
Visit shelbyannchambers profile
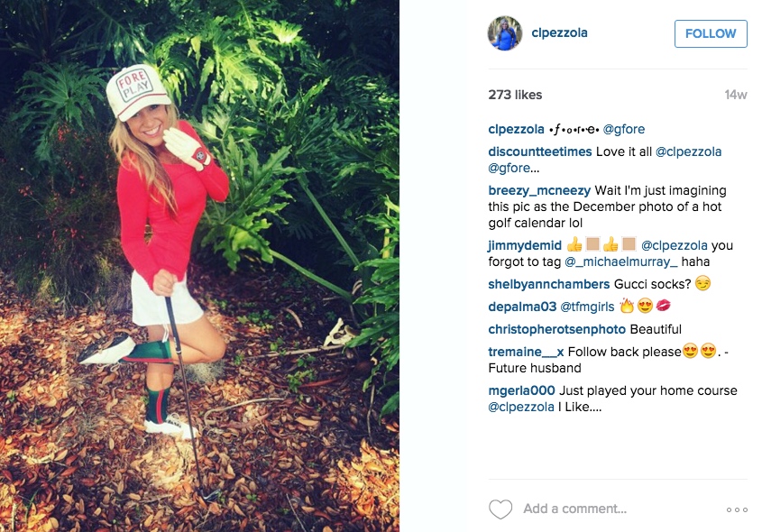(x=548, y=284)
